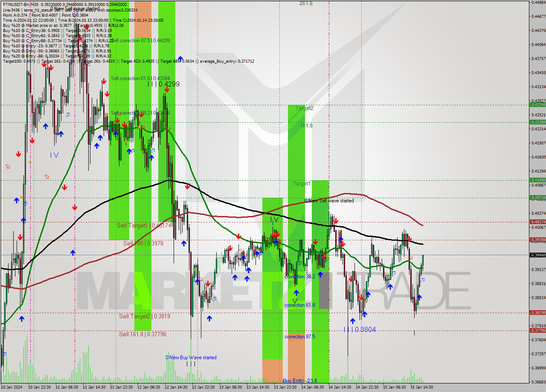Click the 'Sell 161.8 | 0.37796' label
Viewport: 546px width, 392px height.
point(142,334)
